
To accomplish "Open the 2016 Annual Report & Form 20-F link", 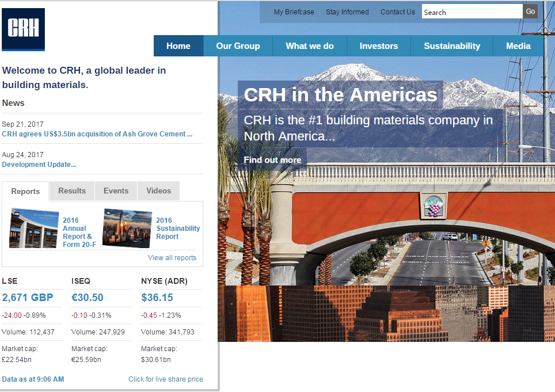I will (79, 233).
